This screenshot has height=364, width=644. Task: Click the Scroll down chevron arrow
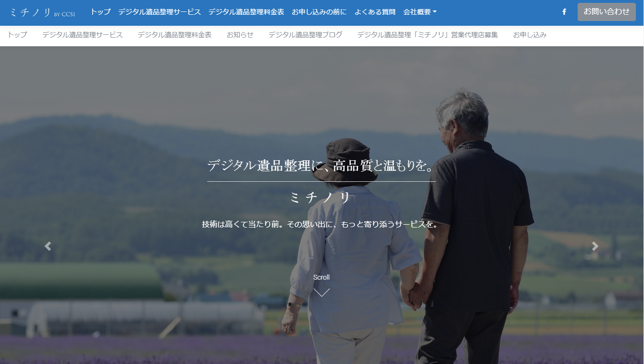[x=322, y=292]
